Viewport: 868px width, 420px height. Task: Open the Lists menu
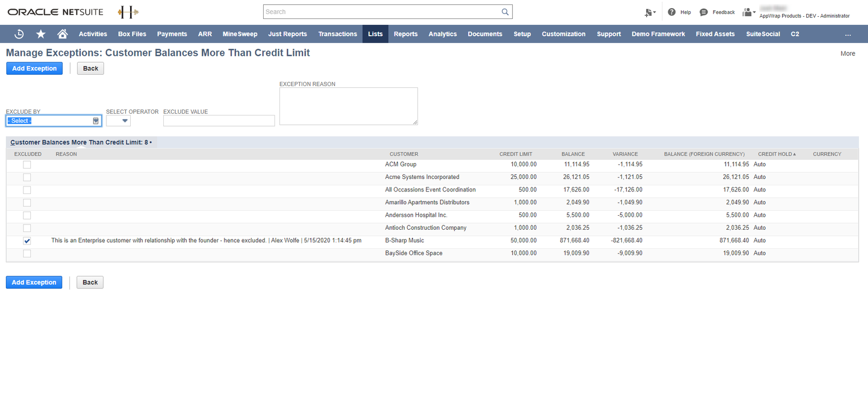tap(375, 34)
